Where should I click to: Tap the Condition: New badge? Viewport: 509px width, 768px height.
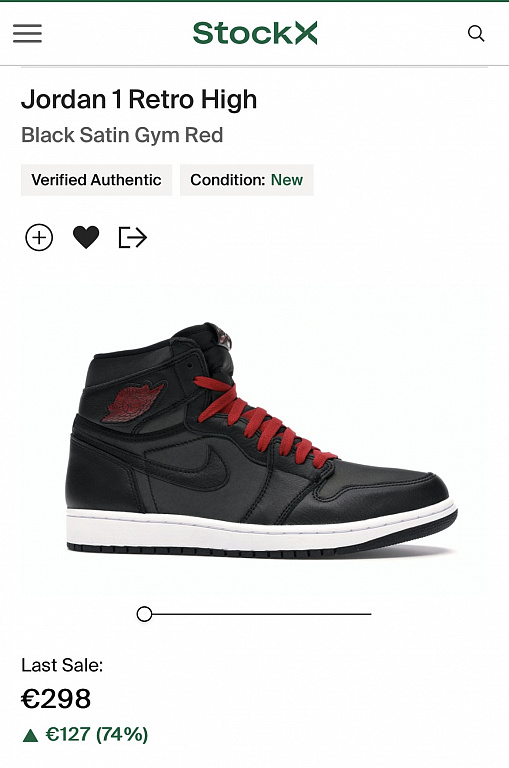(x=246, y=180)
